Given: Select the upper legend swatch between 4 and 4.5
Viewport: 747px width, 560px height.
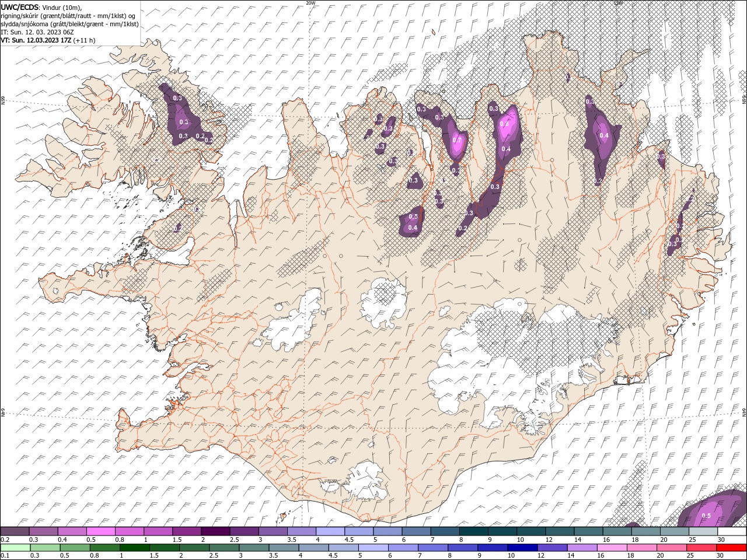Looking at the screenshot, I should coord(330,531).
